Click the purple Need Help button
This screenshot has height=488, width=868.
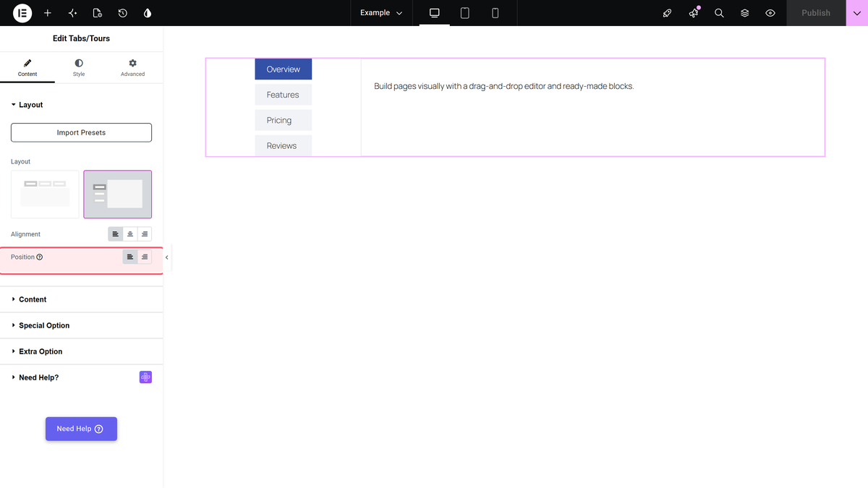point(81,429)
